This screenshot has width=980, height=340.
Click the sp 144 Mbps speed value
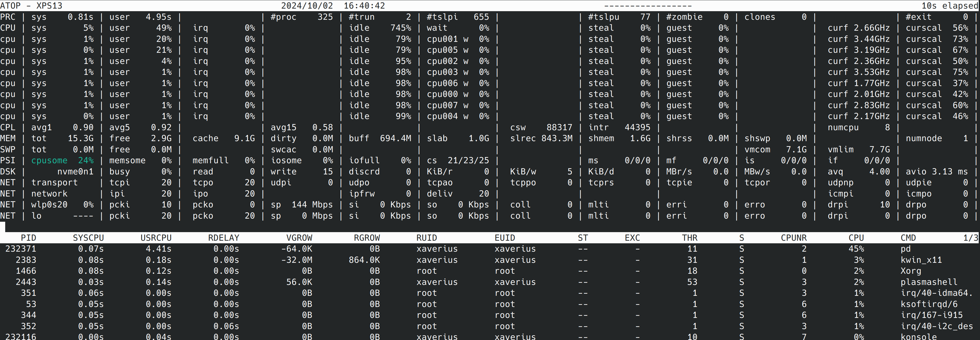pos(302,205)
